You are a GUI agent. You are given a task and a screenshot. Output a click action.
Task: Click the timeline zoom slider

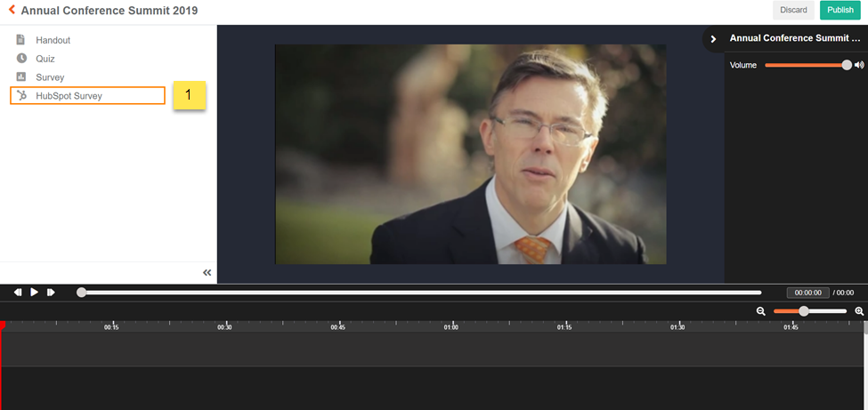[804, 311]
